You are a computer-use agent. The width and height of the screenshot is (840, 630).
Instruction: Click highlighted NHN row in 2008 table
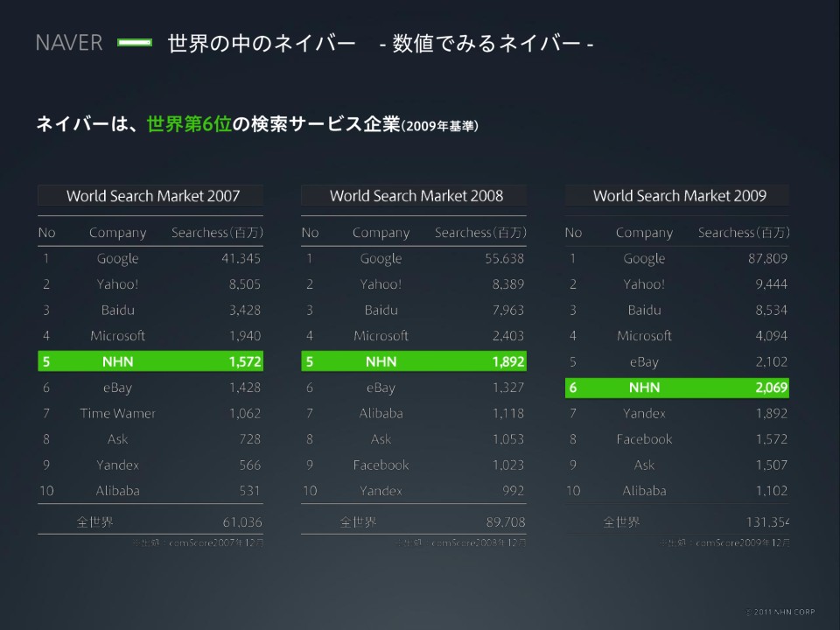[414, 361]
